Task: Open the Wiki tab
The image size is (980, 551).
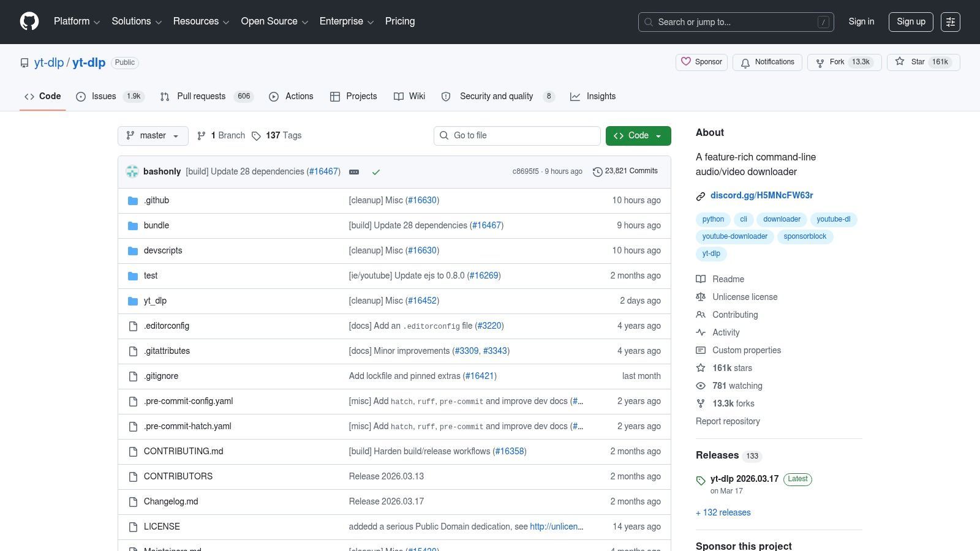Action: click(x=409, y=97)
